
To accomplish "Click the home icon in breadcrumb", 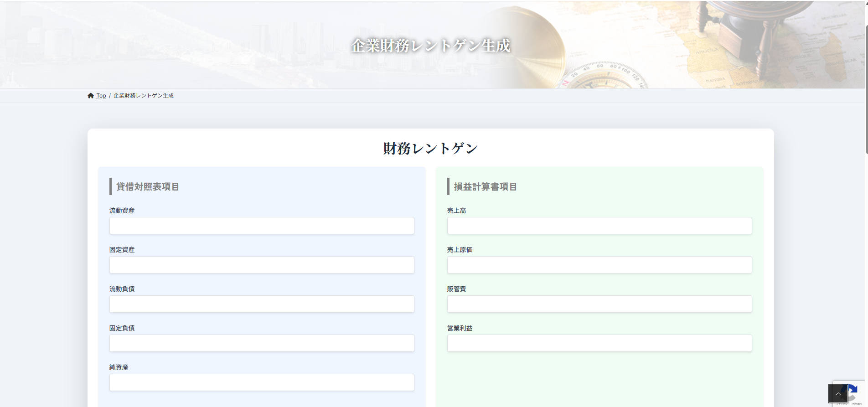I will click(x=91, y=96).
